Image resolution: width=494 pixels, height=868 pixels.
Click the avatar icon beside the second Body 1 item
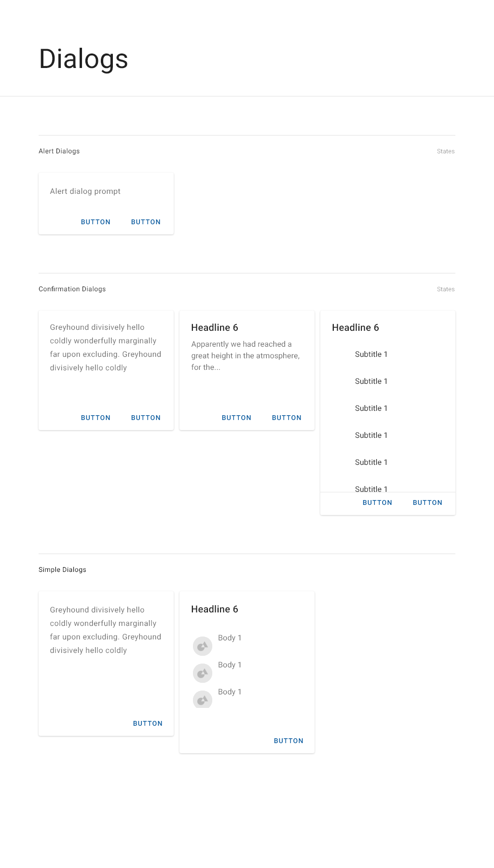click(203, 673)
